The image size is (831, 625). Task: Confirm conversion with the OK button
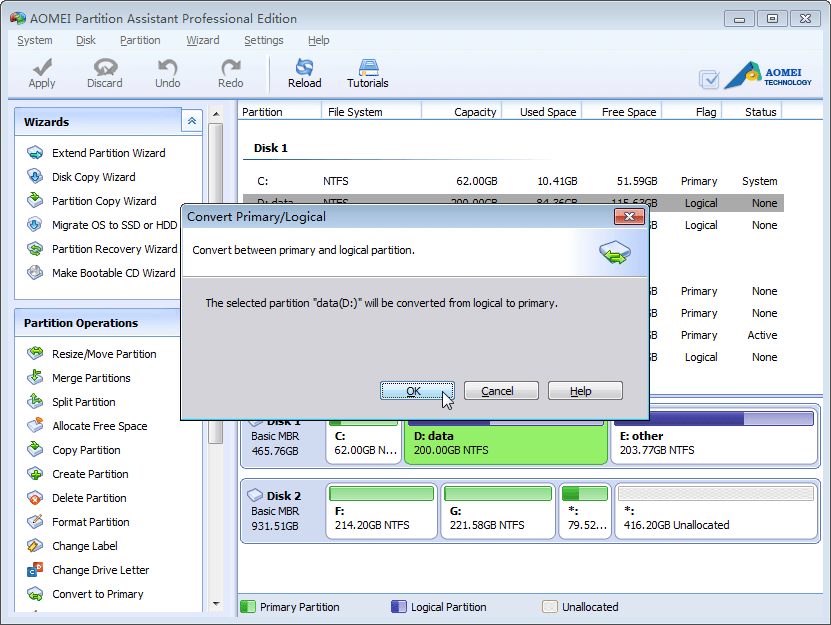click(x=417, y=390)
